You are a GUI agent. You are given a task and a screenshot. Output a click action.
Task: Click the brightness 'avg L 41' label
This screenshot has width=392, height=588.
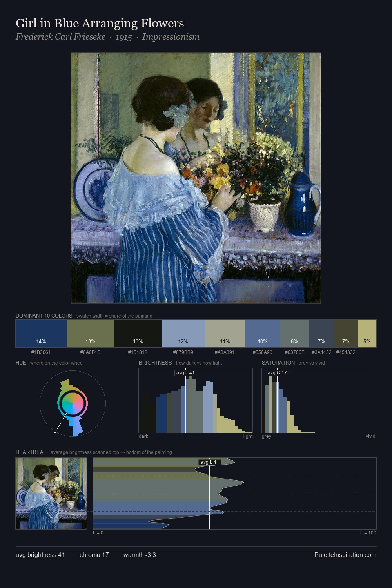[x=186, y=373]
